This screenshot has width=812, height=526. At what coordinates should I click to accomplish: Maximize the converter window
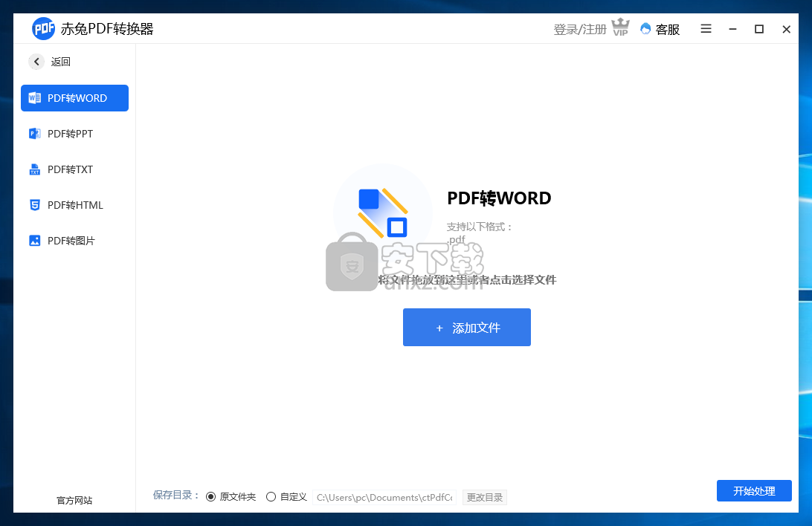(x=759, y=29)
